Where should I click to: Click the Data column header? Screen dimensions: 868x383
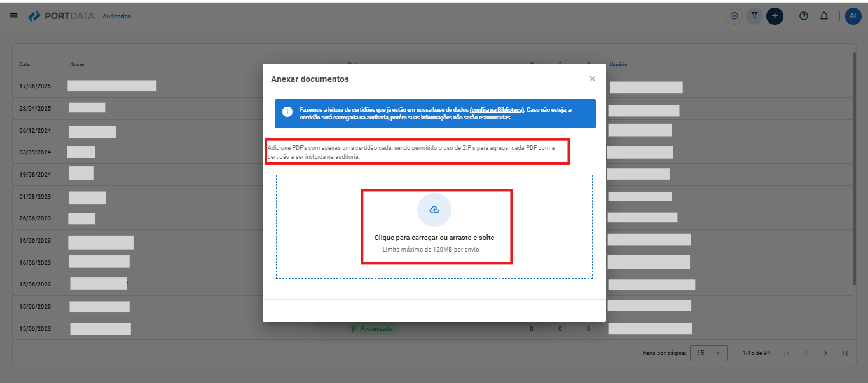25,64
